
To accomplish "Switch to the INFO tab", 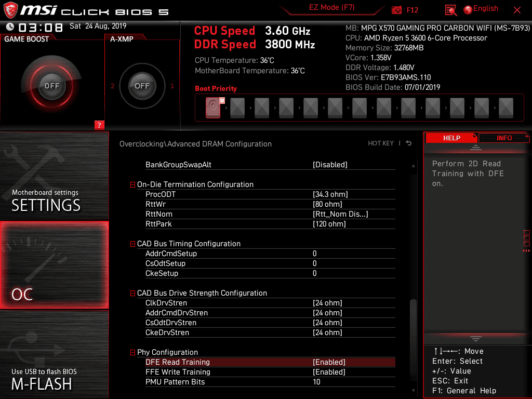I will pyautogui.click(x=504, y=138).
